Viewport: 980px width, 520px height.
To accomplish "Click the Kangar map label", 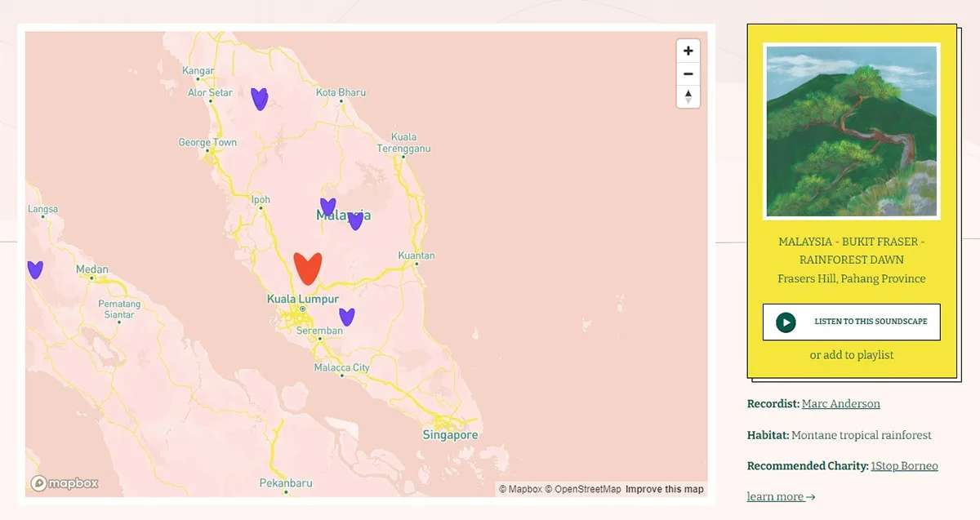I will pyautogui.click(x=198, y=71).
